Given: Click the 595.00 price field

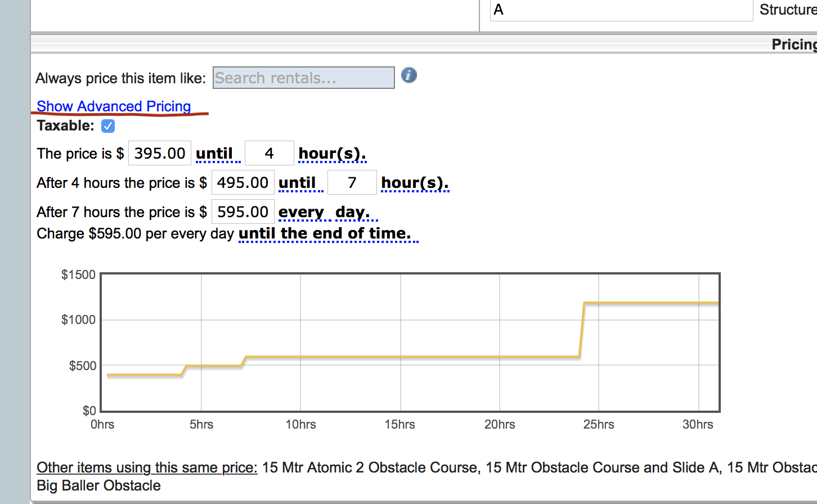Looking at the screenshot, I should click(243, 212).
